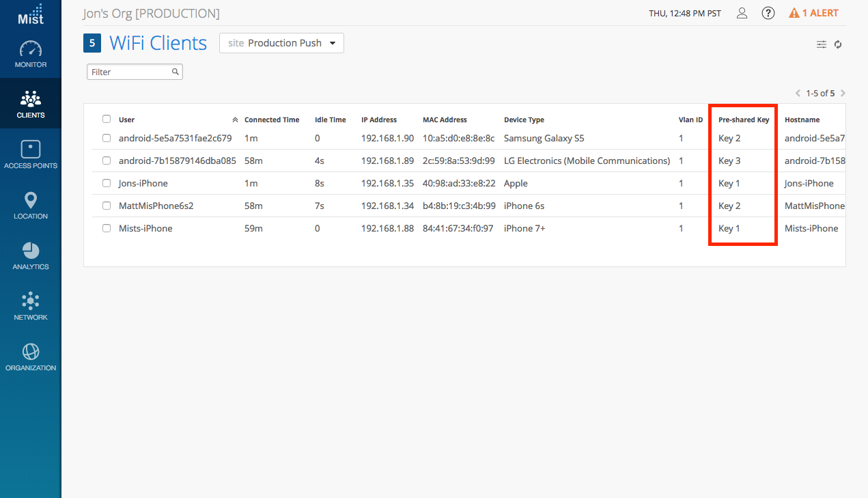Sort by the User column arrow

pyautogui.click(x=235, y=120)
